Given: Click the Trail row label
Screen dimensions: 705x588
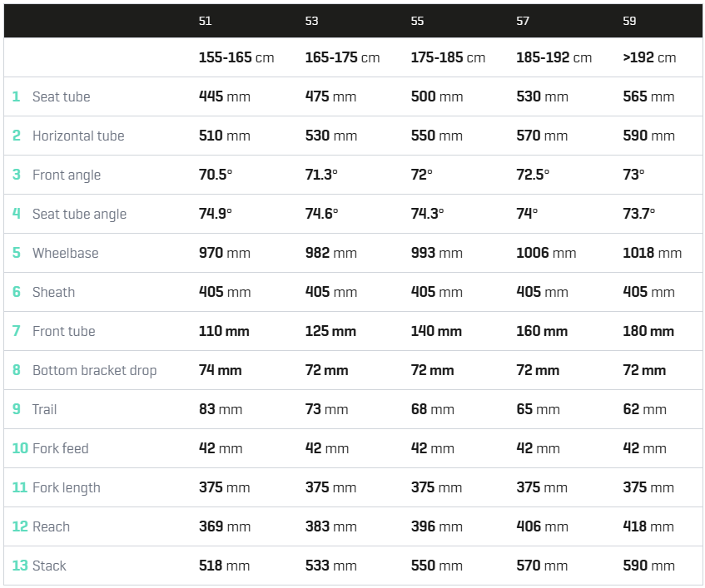Looking at the screenshot, I should (44, 409).
